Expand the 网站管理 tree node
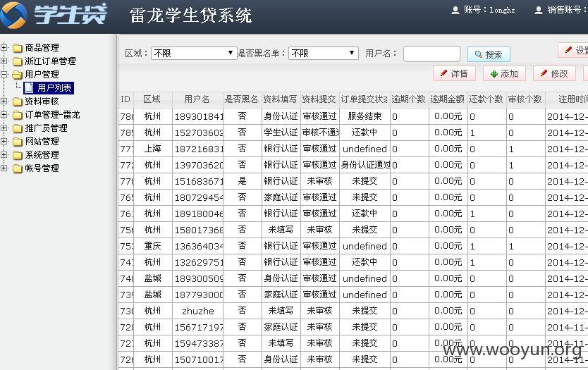This screenshot has height=370, width=588. click(4, 142)
